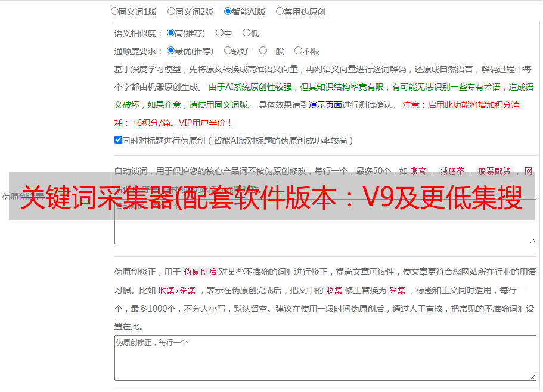Click the 股票配资 example tag
543x392 pixels.
(495, 171)
